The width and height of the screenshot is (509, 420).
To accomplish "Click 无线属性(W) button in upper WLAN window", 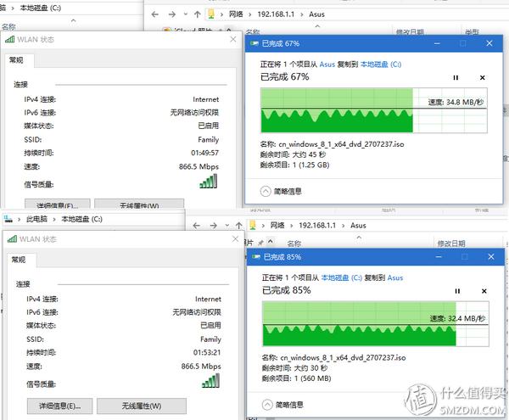I will (x=139, y=204).
